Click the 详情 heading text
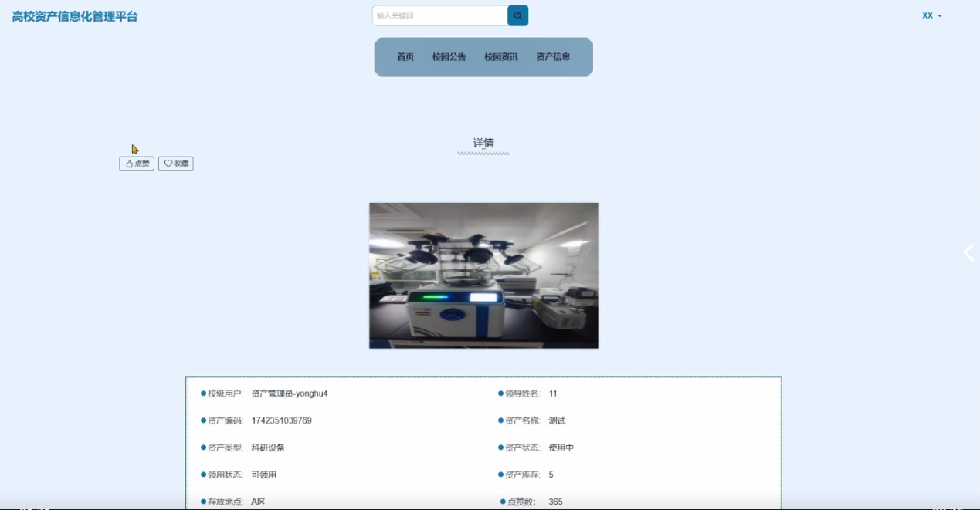Viewport: 980px width, 510px height. [483, 143]
